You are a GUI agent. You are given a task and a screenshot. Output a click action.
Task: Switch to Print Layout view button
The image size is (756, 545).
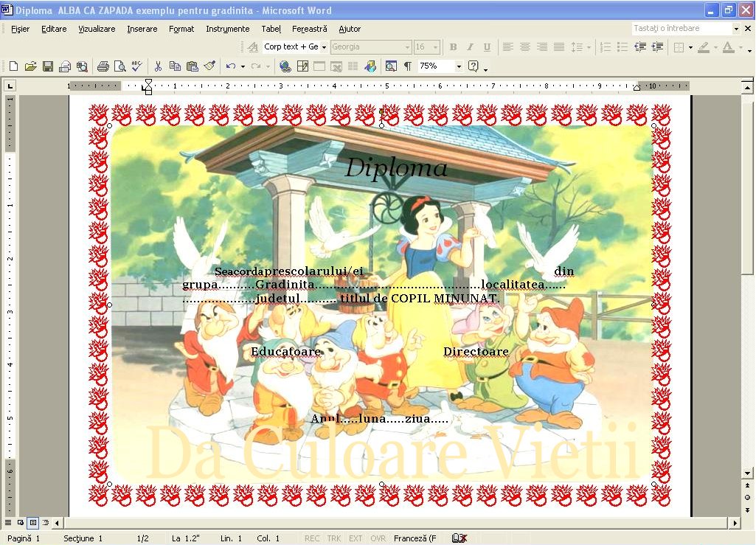tap(32, 522)
